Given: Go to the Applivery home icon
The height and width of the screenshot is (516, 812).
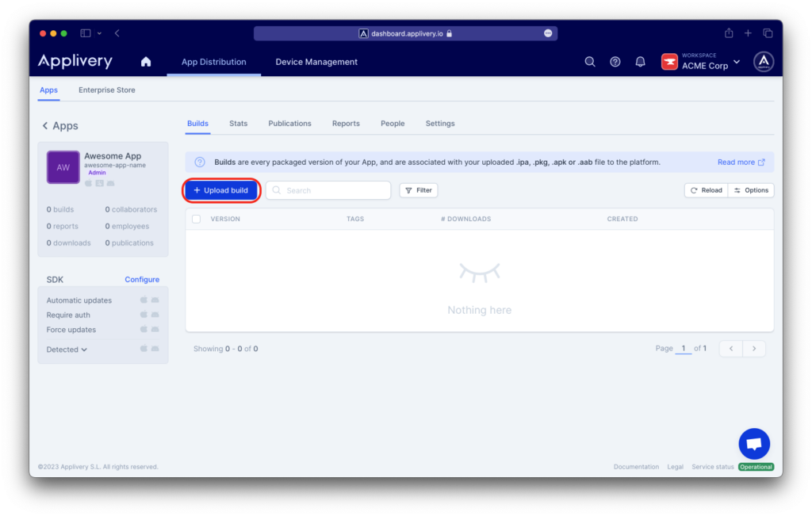Looking at the screenshot, I should [x=146, y=62].
